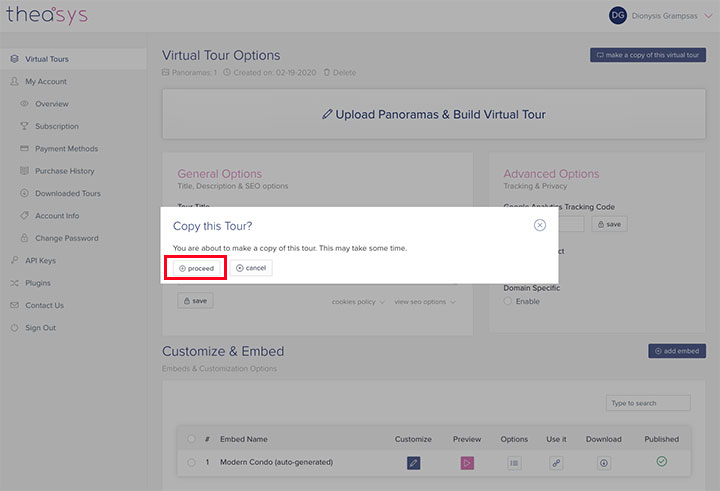Click the Subscription trophy icon

tap(24, 126)
